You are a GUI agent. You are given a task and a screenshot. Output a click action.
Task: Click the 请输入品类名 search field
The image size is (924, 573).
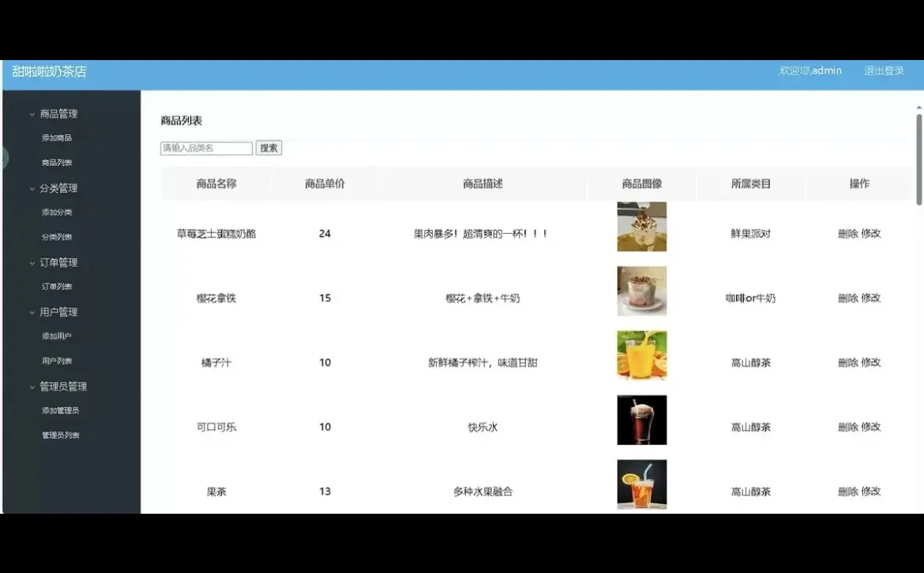point(205,148)
